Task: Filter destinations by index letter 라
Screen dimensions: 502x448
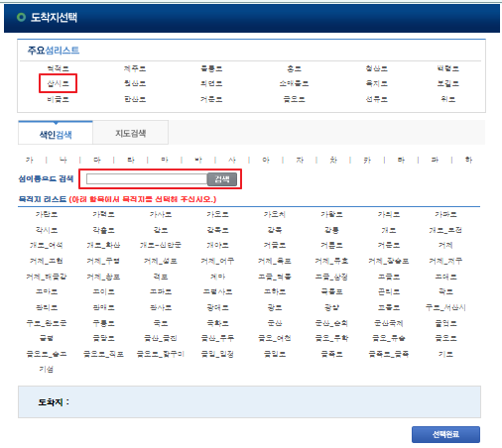Action: pos(131,160)
